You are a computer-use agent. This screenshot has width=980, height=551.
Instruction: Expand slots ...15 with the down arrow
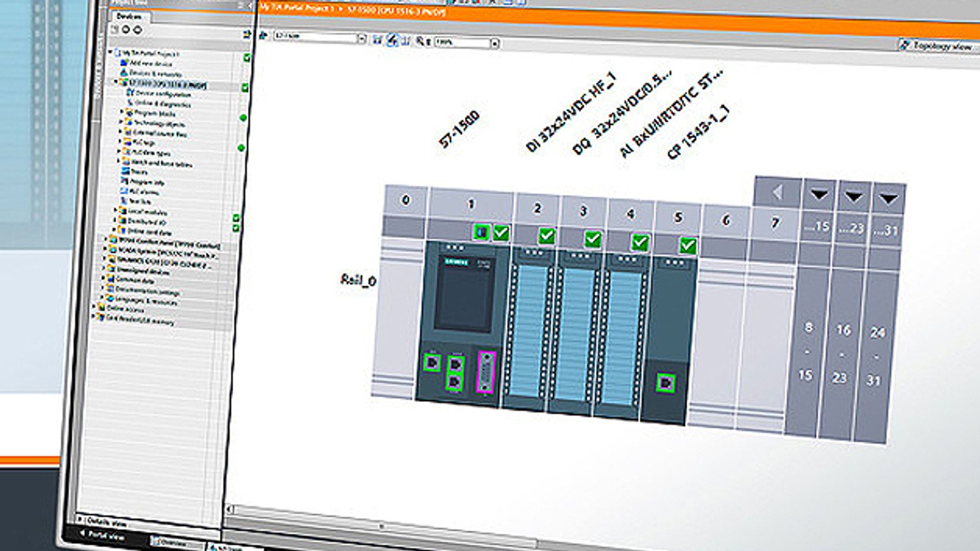point(819,195)
